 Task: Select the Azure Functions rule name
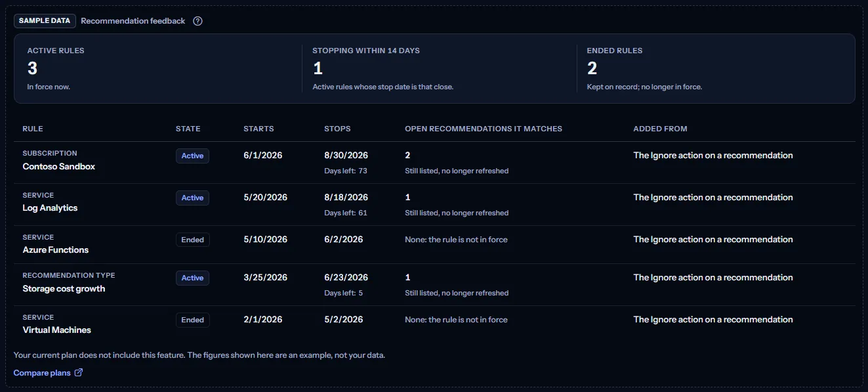point(56,250)
